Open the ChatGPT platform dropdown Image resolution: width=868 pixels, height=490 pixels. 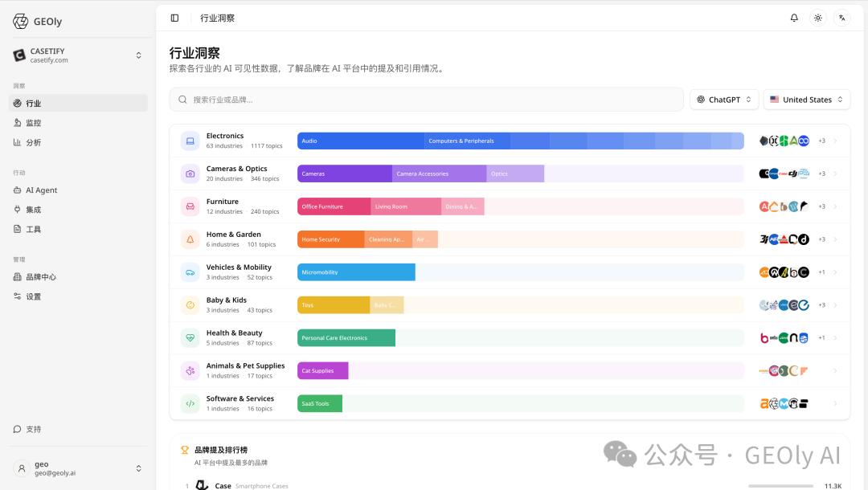click(724, 100)
